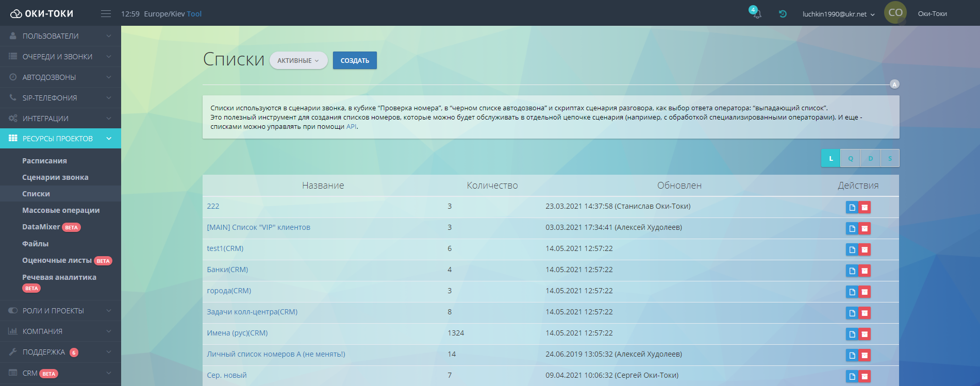Click the history clock icon in header

[783, 14]
